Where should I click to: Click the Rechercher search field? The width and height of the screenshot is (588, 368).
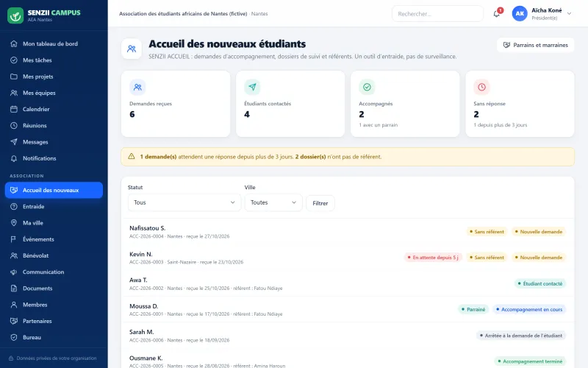tap(437, 14)
